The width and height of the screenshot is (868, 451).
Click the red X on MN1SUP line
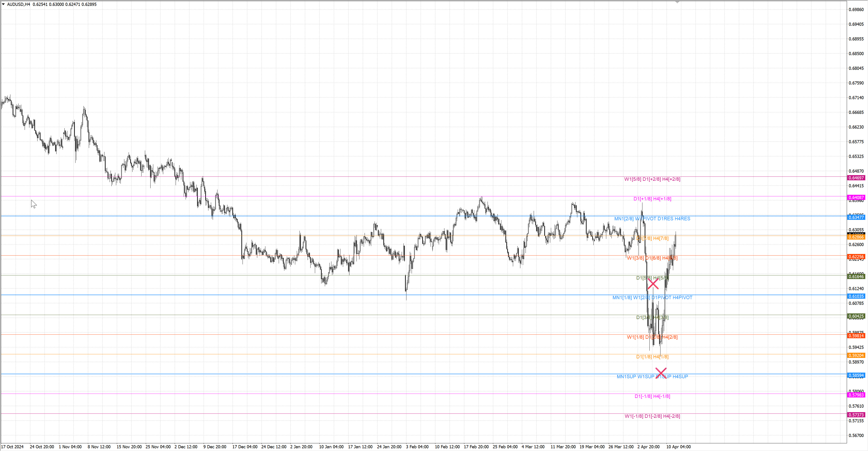[x=661, y=373]
